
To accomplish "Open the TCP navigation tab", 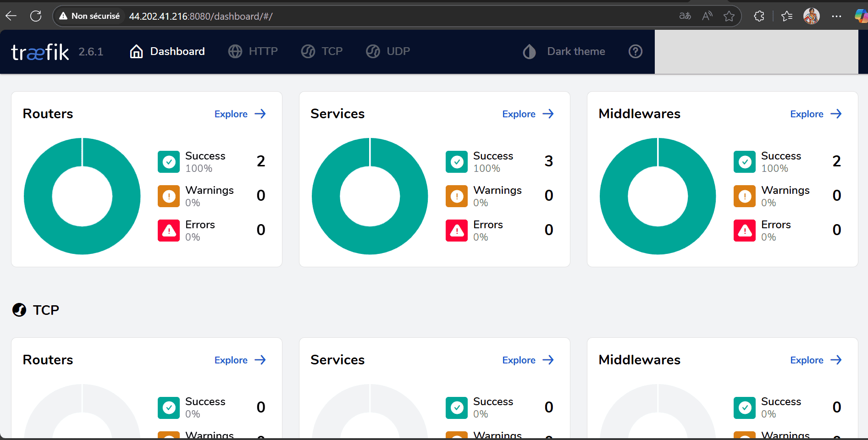I will point(322,51).
